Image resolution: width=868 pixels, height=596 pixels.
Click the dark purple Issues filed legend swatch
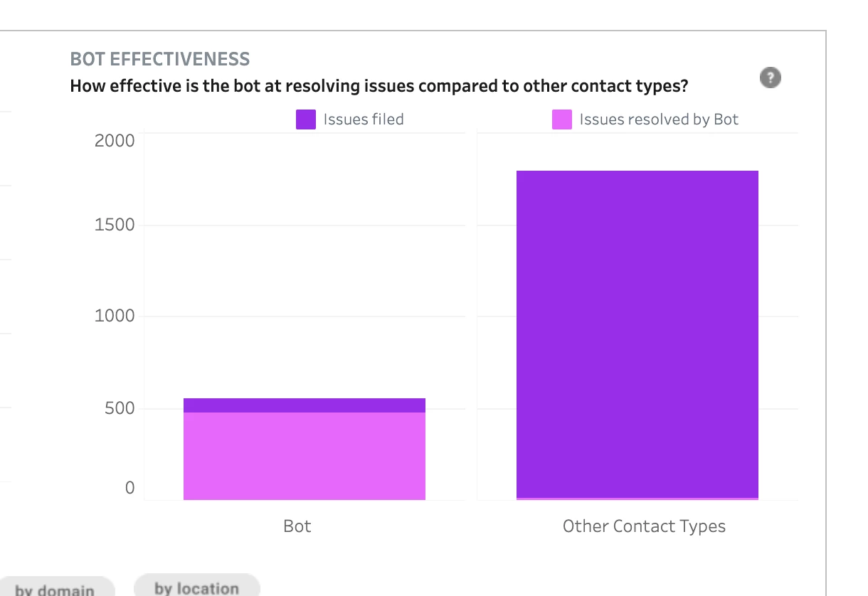(x=306, y=119)
